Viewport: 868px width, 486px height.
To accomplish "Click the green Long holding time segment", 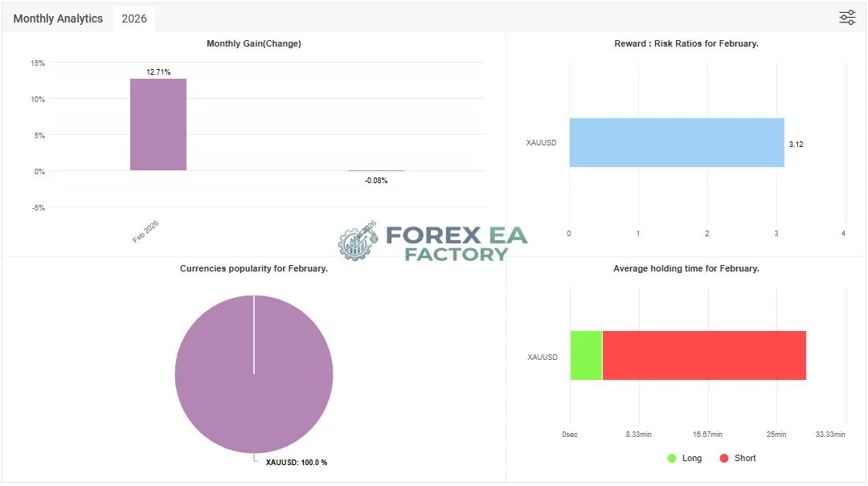I will point(586,355).
